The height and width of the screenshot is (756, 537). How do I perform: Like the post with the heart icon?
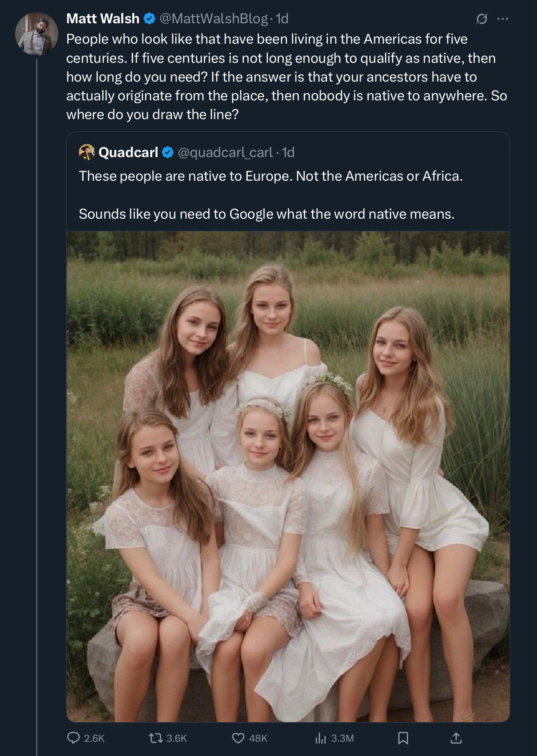[238, 738]
